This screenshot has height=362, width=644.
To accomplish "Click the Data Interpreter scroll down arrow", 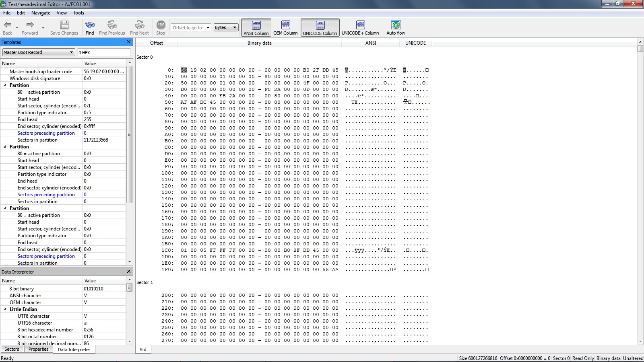I will 129,341.
